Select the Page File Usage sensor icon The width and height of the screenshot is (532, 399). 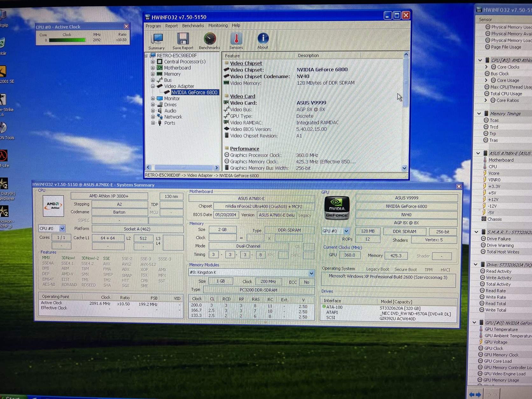click(x=487, y=47)
